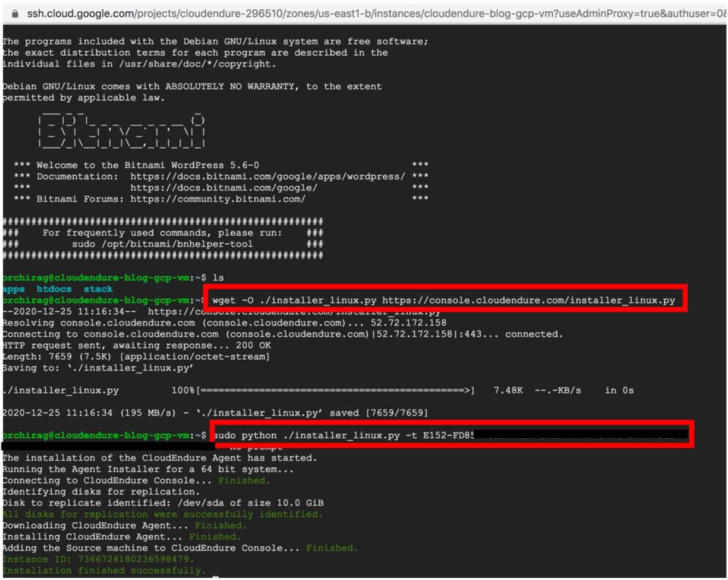The image size is (728, 580).
Task: Click the 'apps' directory name in ls output
Action: click(x=13, y=289)
